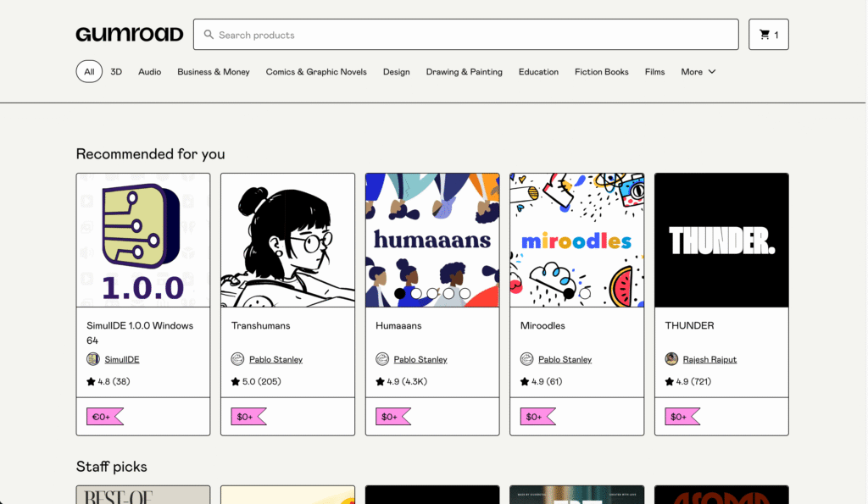Enable the Audio category filter
Viewport: 868px width, 504px height.
point(149,72)
